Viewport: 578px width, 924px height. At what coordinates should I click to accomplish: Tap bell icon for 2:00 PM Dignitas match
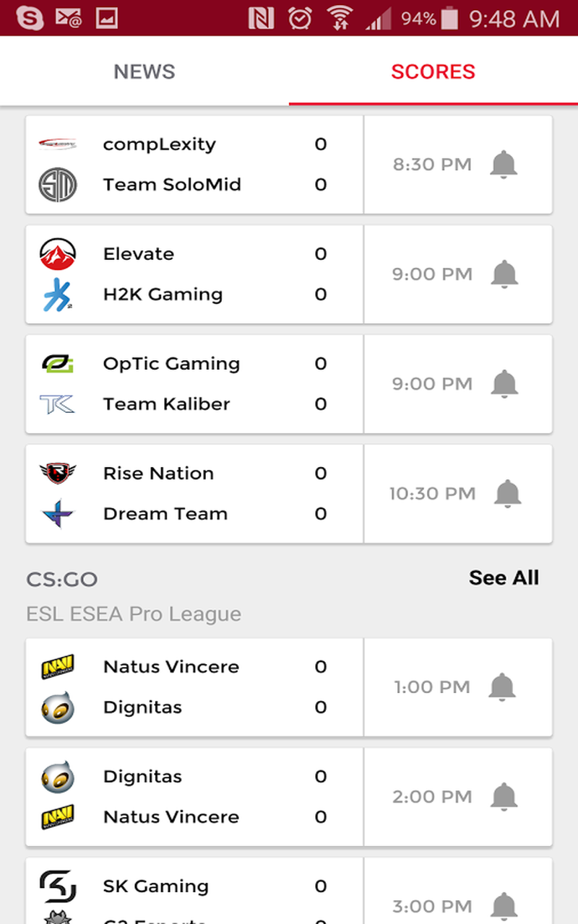point(504,797)
